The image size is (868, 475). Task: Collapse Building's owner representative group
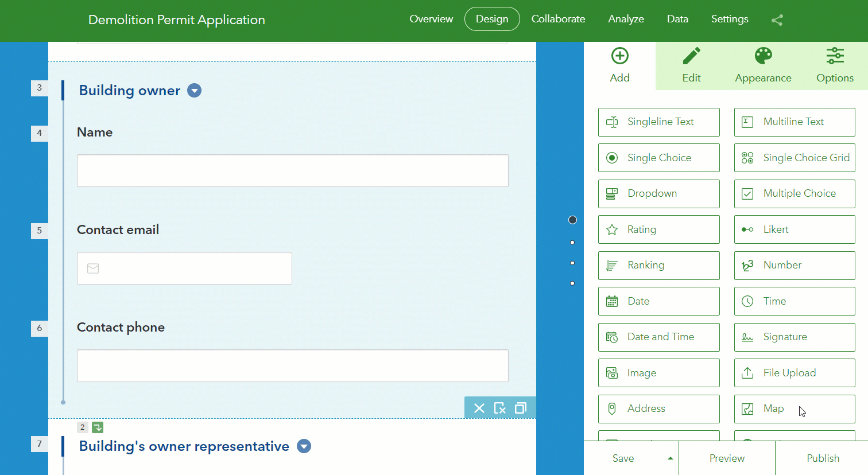(x=304, y=446)
